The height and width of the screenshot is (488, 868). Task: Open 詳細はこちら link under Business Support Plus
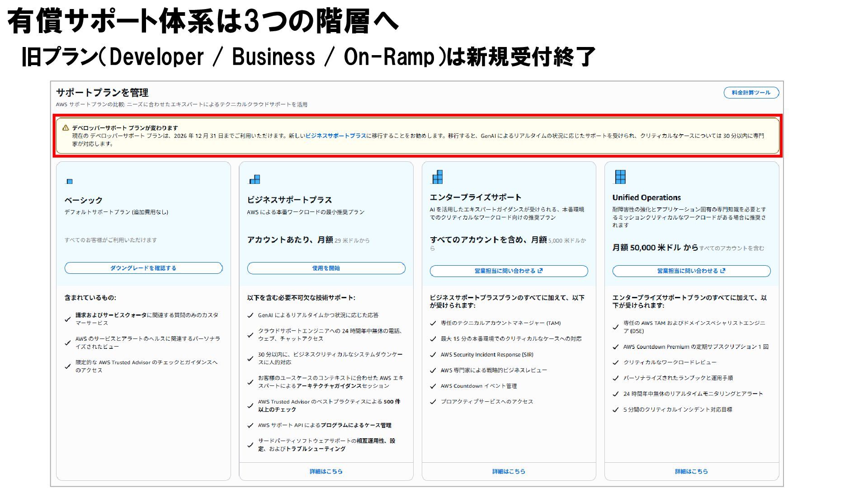point(326,471)
